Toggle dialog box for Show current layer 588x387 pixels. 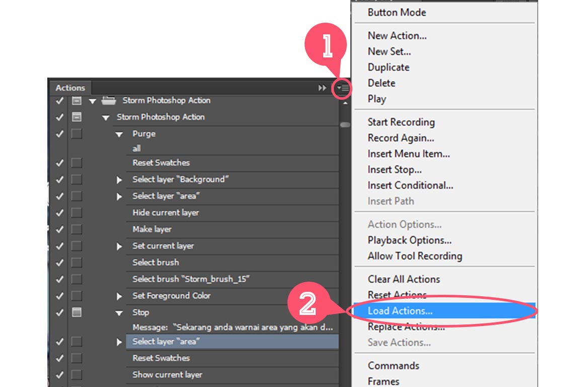click(x=77, y=374)
